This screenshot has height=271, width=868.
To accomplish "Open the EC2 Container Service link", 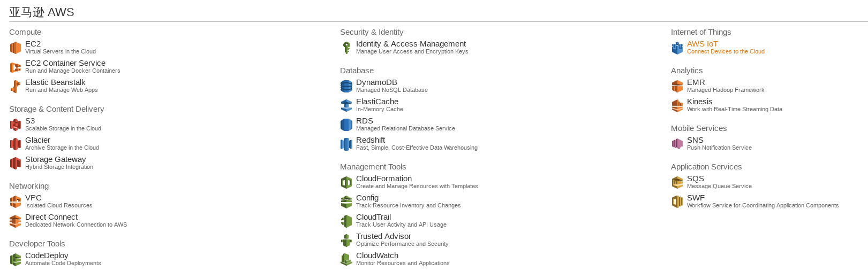I will tap(65, 63).
